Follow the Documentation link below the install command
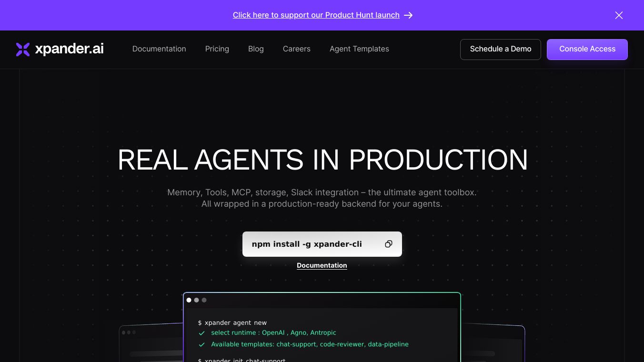 tap(322, 265)
